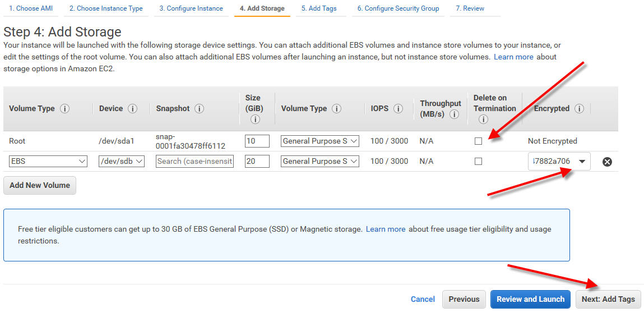Click the Next: Add Tags button
The width and height of the screenshot is (644, 317).
click(608, 299)
